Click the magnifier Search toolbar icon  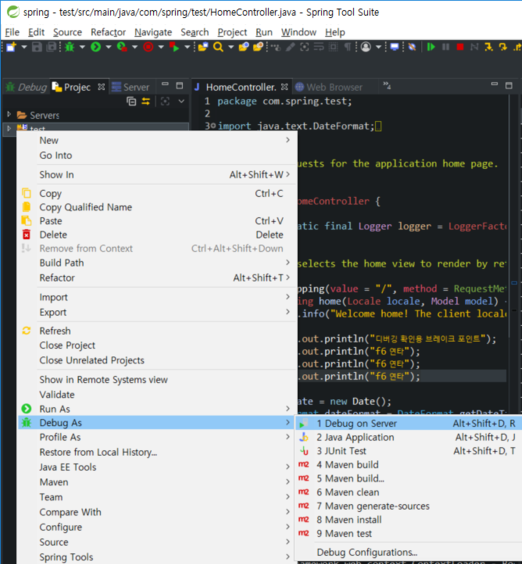point(218,47)
